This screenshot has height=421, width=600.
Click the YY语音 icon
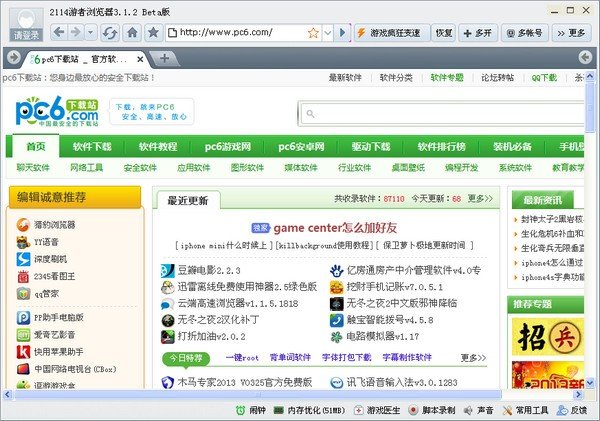tap(23, 242)
